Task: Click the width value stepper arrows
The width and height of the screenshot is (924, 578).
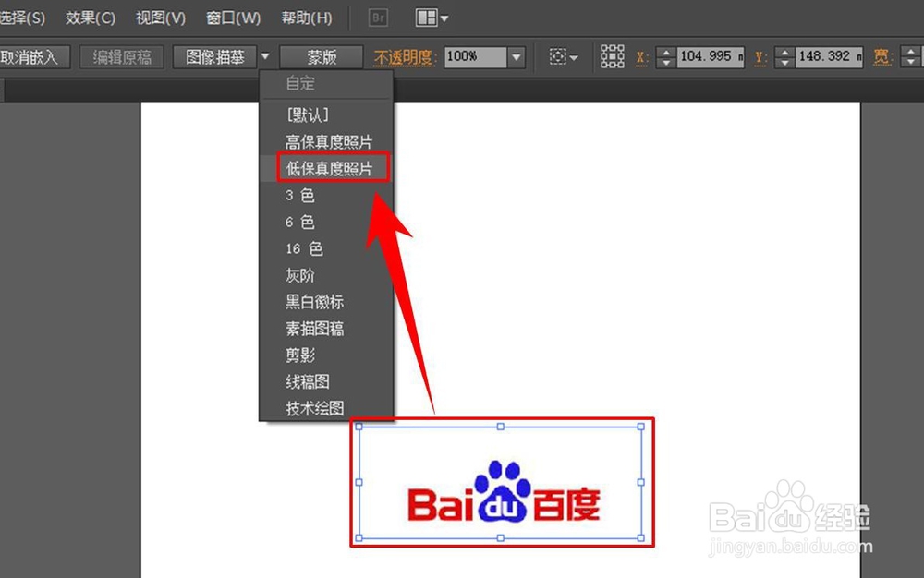Action: pyautogui.click(x=911, y=57)
